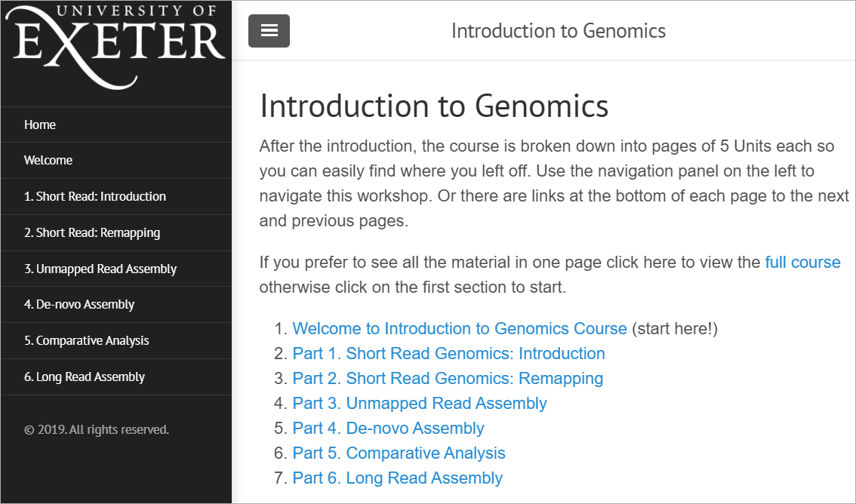Click Part 1. Short Read Genomics: Introduction link
This screenshot has width=856, height=504.
(x=448, y=354)
